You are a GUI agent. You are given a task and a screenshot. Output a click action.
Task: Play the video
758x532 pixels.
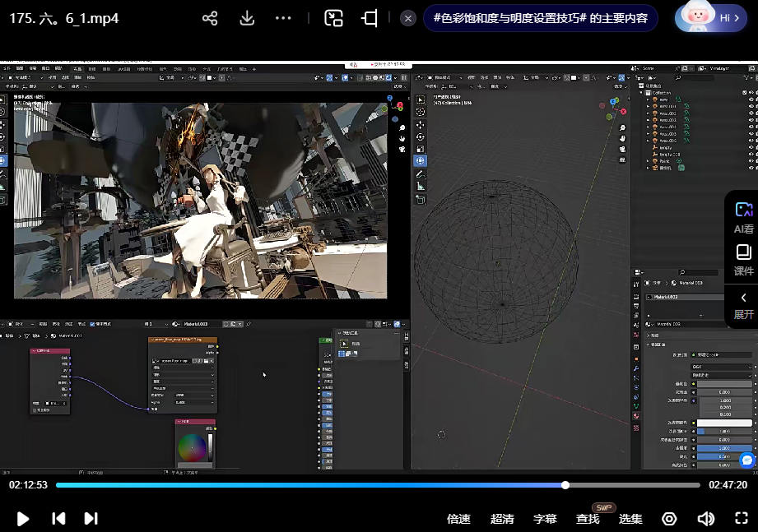23,518
